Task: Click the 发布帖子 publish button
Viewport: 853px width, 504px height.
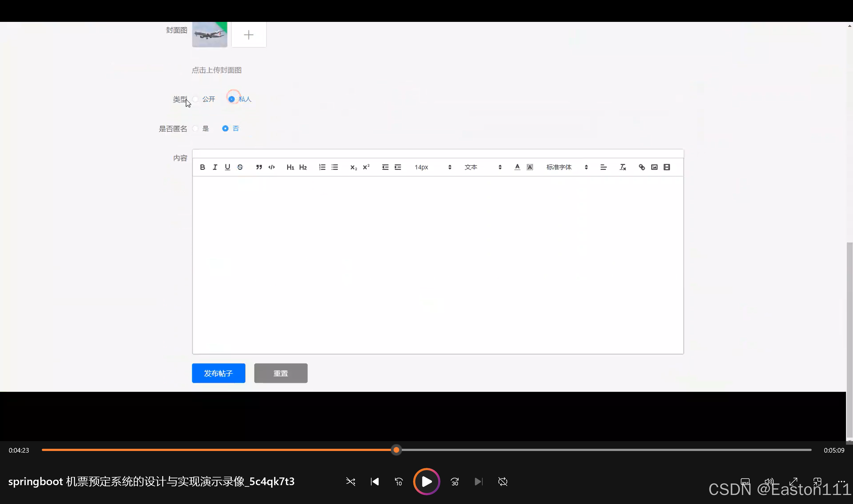Action: tap(219, 373)
